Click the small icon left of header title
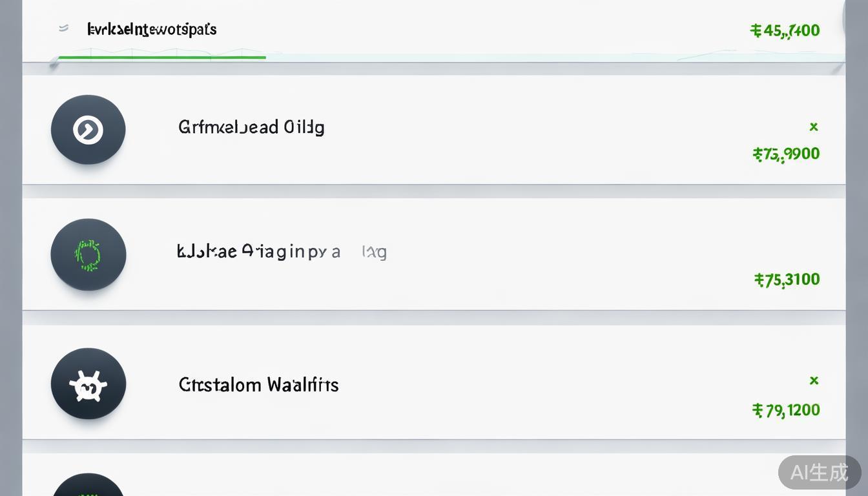 [x=63, y=28]
